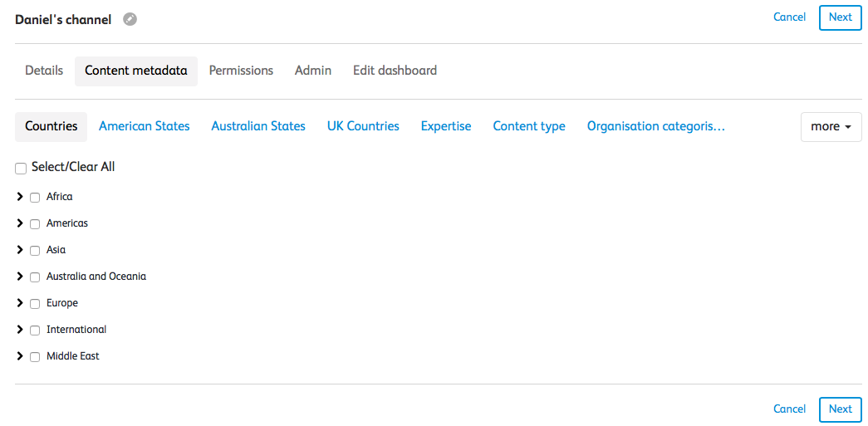Expand the Americas region chevron
The height and width of the screenshot is (426, 868).
point(20,223)
